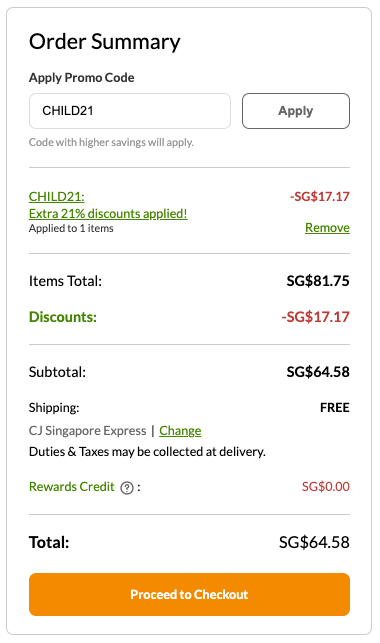Select the Discounts label text
Viewport: 380px width, 643px height.
(63, 317)
